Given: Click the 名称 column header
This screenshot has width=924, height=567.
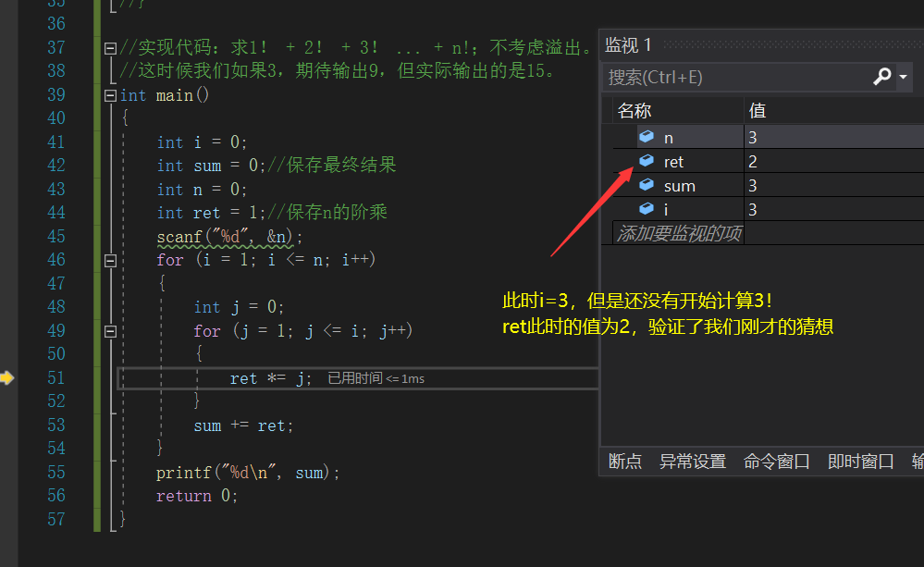Looking at the screenshot, I should pos(634,110).
